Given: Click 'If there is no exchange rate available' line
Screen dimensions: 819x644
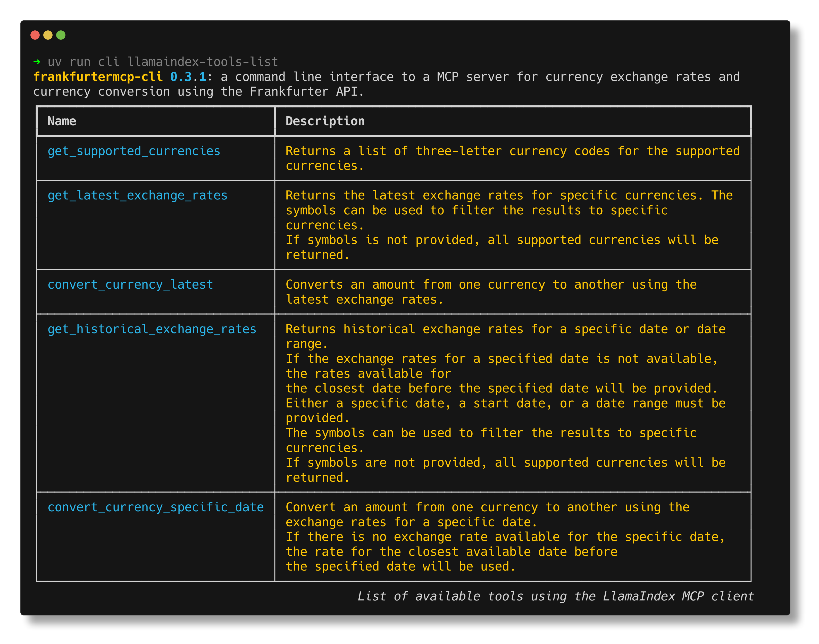Looking at the screenshot, I should pyautogui.click(x=505, y=537).
